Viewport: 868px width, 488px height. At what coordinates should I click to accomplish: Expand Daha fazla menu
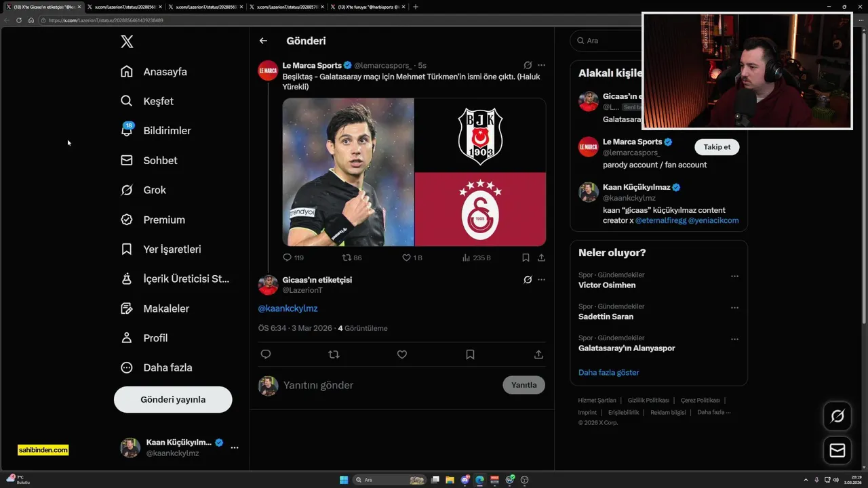click(x=156, y=367)
